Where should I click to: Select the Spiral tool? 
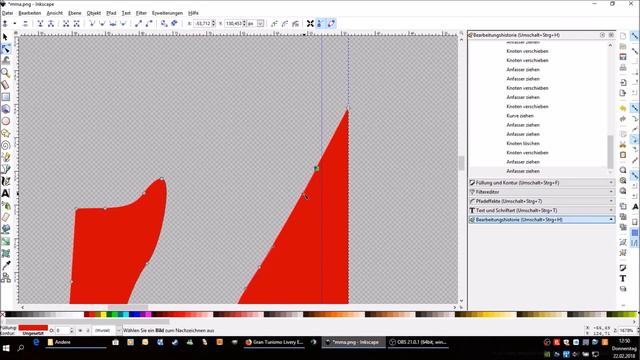click(6, 145)
